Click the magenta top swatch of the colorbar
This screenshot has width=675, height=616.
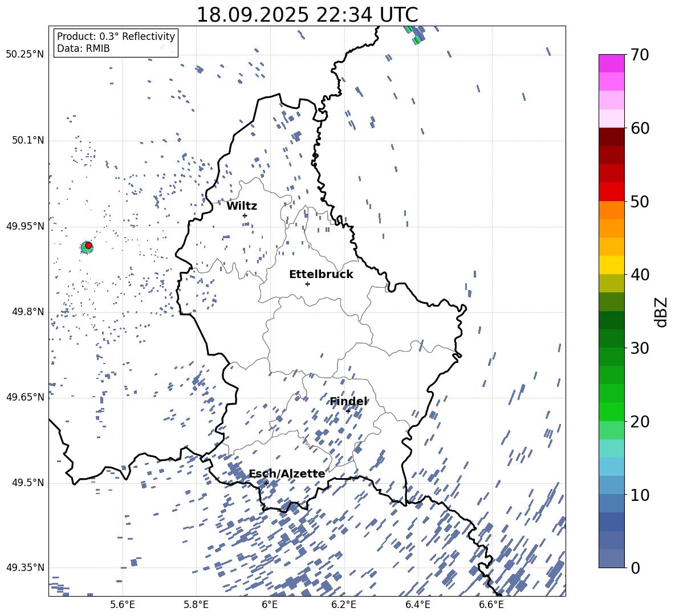[x=612, y=63]
